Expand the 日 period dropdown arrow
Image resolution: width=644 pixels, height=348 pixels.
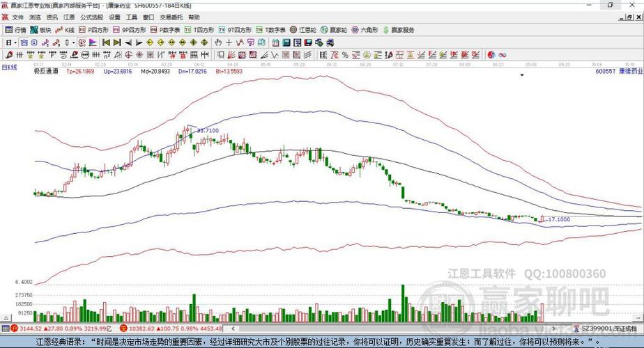pyautogui.click(x=15, y=42)
